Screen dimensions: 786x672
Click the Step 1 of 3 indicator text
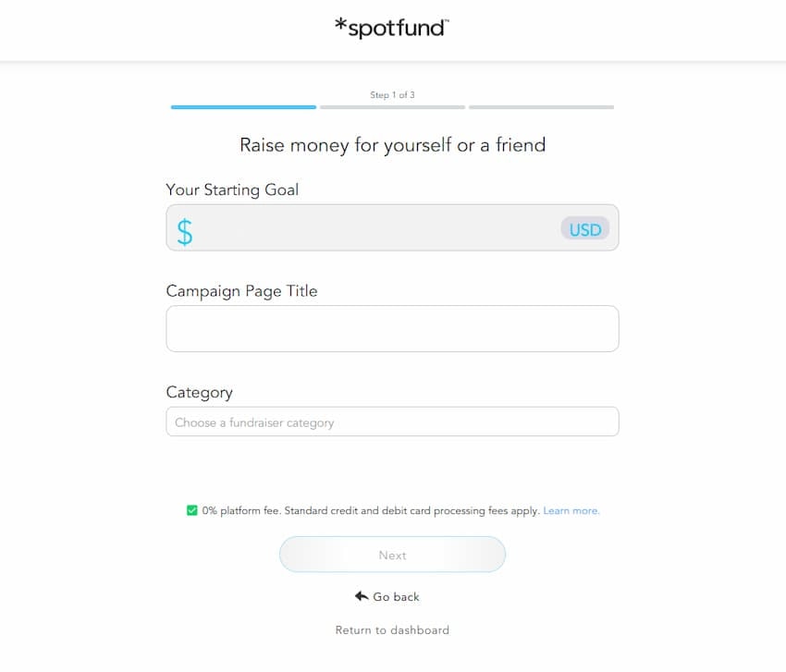[x=392, y=95]
